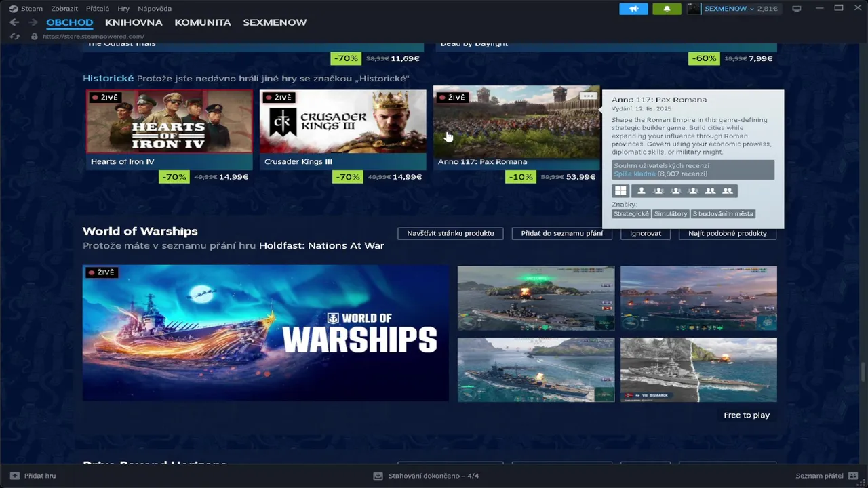868x488 pixels.
Task: Click the plus icon next to Přidat hru
Action: coord(15,476)
